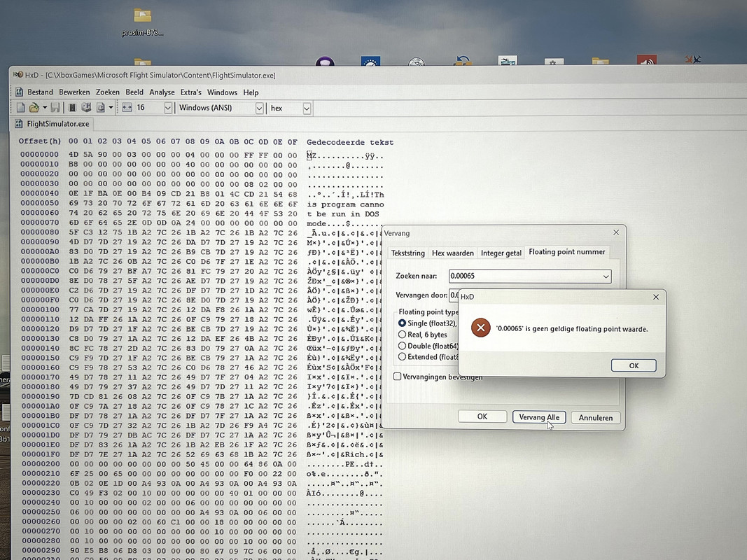Switch to the Hex waarden tab

[452, 253]
